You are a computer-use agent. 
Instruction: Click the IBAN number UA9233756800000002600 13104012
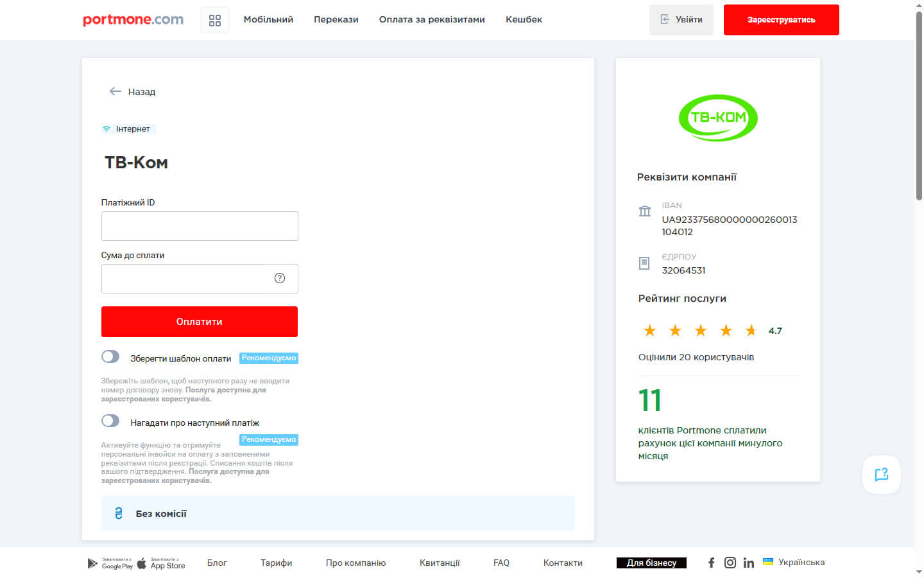tap(730, 225)
